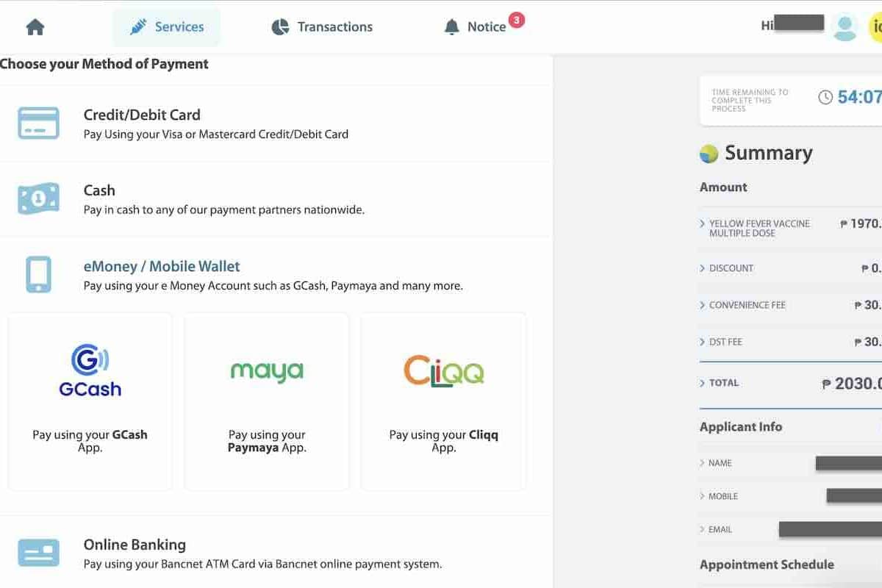This screenshot has width=882, height=588.
Task: Click the Online Banking card icon
Action: coord(38,553)
